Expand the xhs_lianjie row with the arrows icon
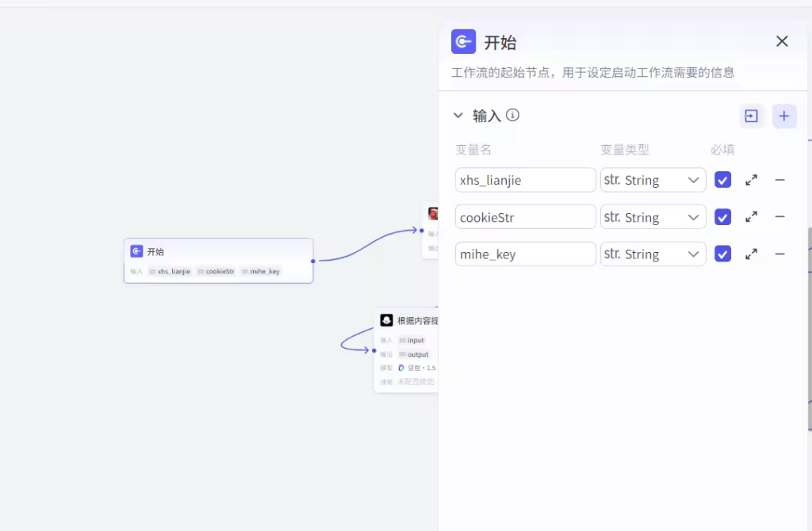Image resolution: width=812 pixels, height=531 pixels. (751, 180)
